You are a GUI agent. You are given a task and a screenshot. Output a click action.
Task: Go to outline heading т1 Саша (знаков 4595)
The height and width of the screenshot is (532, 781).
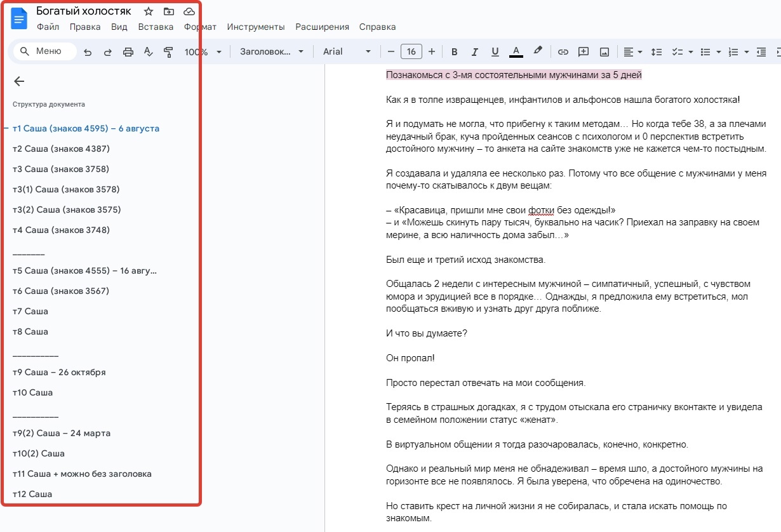86,128
